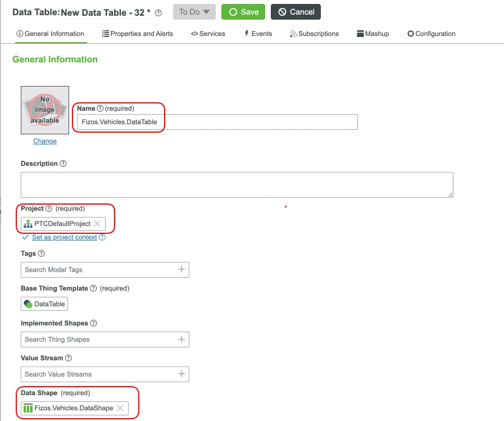The width and height of the screenshot is (504, 421).
Task: Click the checkmark beside Set as project context
Action: click(25, 237)
